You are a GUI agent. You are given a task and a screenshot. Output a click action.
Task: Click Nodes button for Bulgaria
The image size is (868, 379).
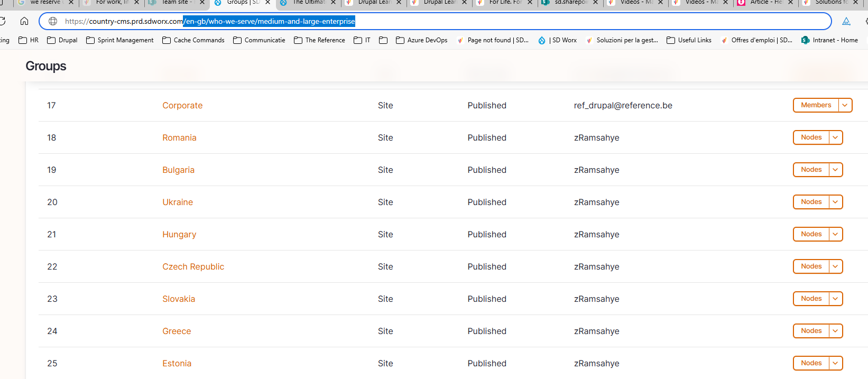[x=811, y=170]
